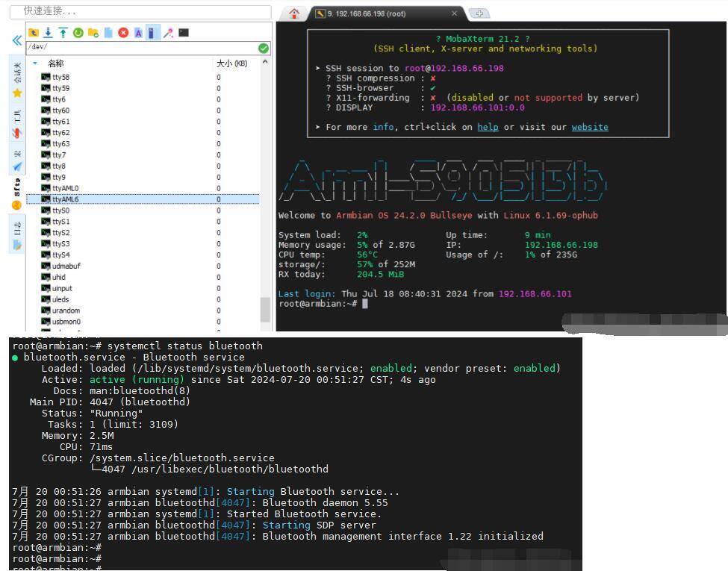Click the magic wand toolbar icon
728x571 pixels.
pyautogui.click(x=168, y=33)
